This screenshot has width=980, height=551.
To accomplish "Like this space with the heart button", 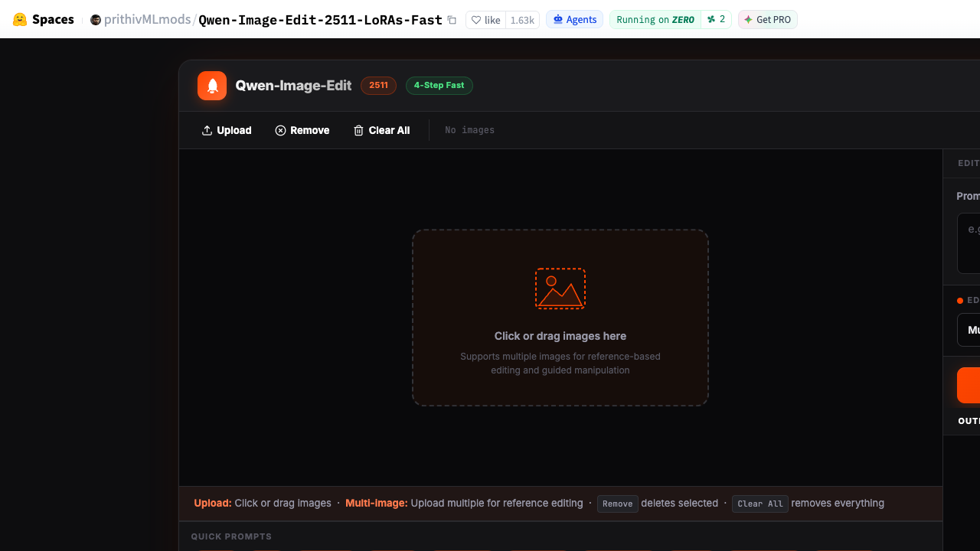I will pyautogui.click(x=485, y=20).
